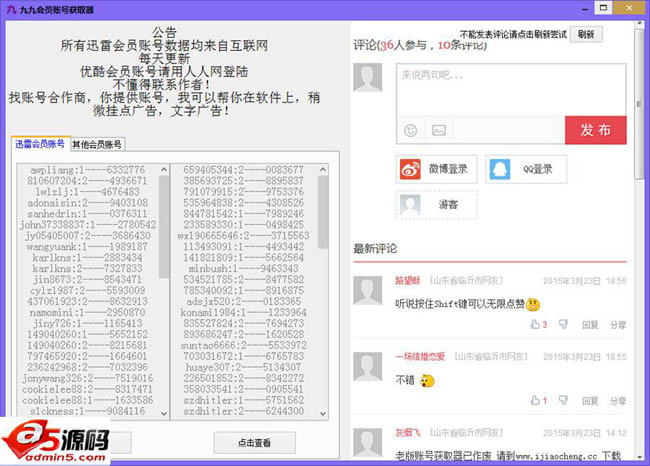The width and height of the screenshot is (650, 466).
Task: Select account row konami1984:1
Action: (243, 312)
